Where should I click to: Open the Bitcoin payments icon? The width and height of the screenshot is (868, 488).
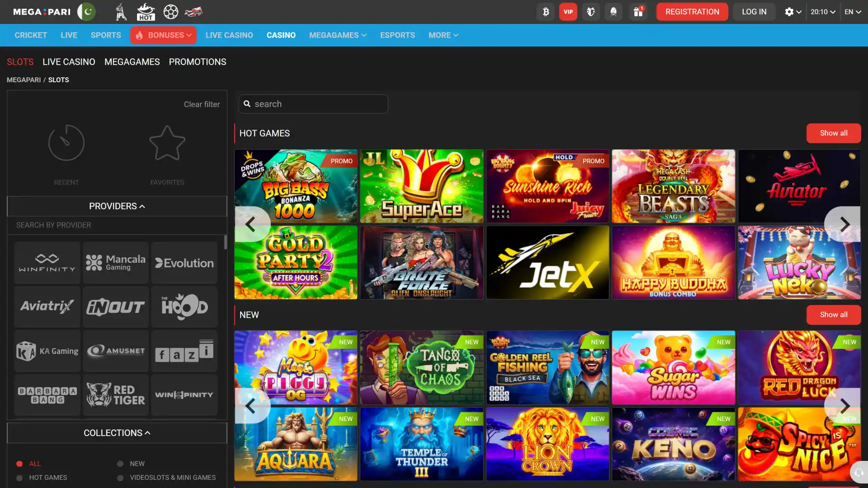pos(546,12)
